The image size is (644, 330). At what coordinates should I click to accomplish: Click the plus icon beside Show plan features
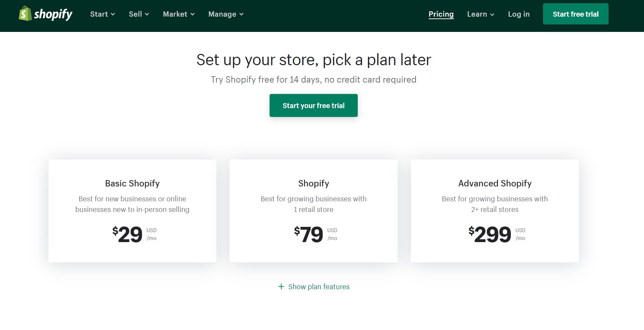(281, 286)
